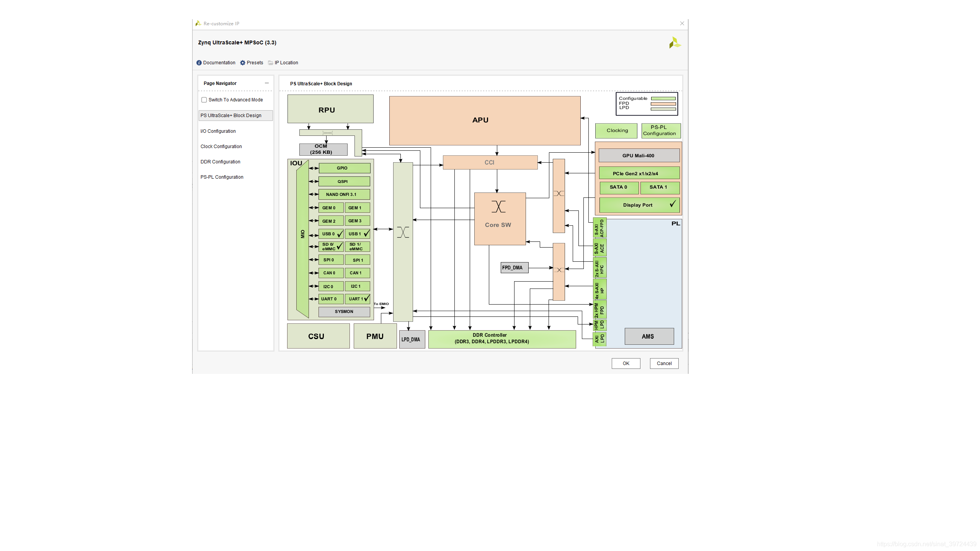Click the SD 0/eMMC enabled block
This screenshot has height=551, width=980.
331,246
